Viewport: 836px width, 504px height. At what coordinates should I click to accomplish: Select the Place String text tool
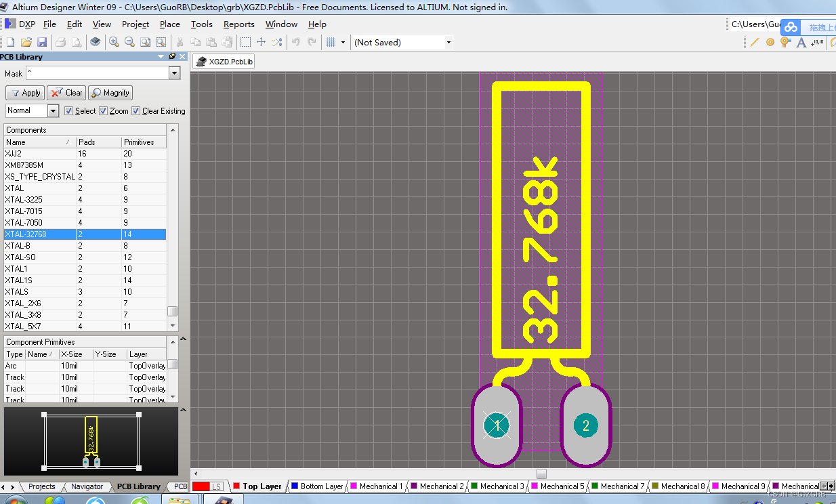801,42
